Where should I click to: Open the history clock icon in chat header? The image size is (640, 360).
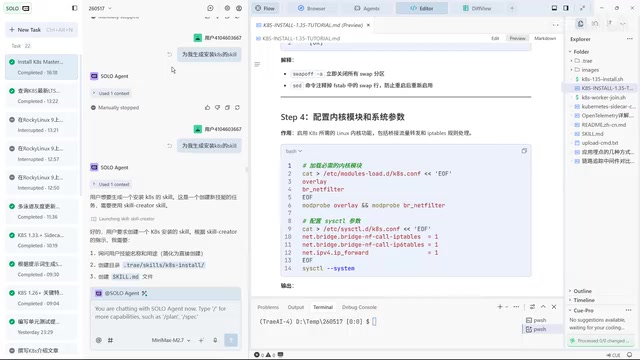point(210,8)
